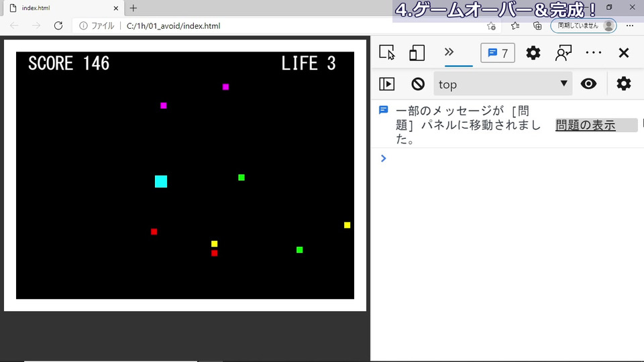Click the send feedback person icon

coord(563,53)
